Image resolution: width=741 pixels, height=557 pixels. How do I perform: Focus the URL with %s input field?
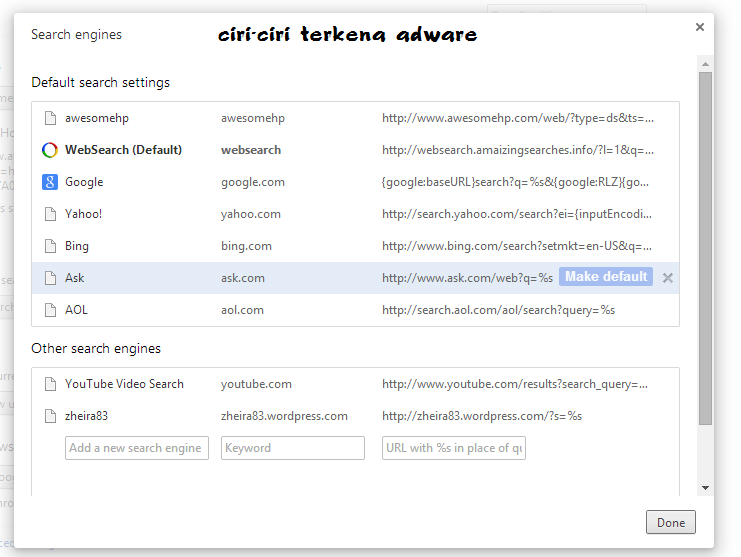[454, 448]
